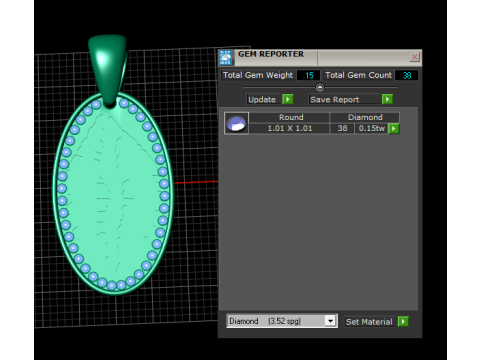Click the green arrow next to 0.15tw
Viewport: 480px width, 360px height.
click(394, 129)
